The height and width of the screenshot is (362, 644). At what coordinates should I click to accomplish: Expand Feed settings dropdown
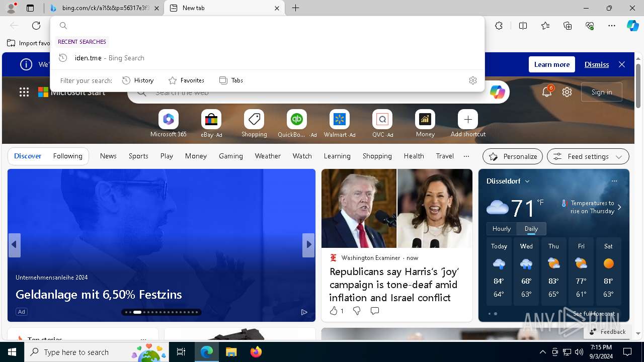click(588, 156)
